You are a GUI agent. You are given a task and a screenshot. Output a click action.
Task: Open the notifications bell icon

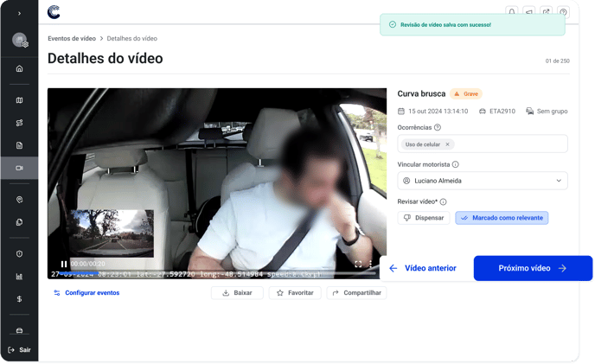(511, 12)
